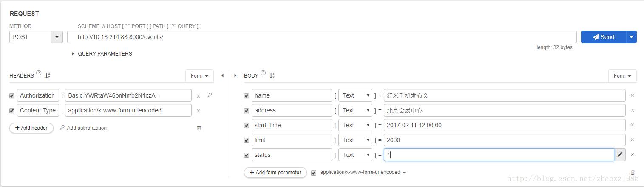Screen dimensions: 644x187
Task: Remove the Content-Type header with X
Action: tap(198, 111)
